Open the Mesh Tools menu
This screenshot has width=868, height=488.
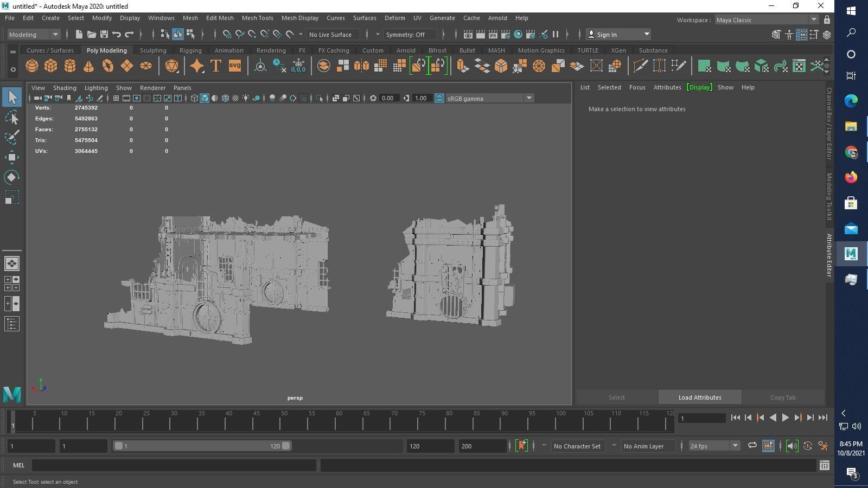point(257,18)
